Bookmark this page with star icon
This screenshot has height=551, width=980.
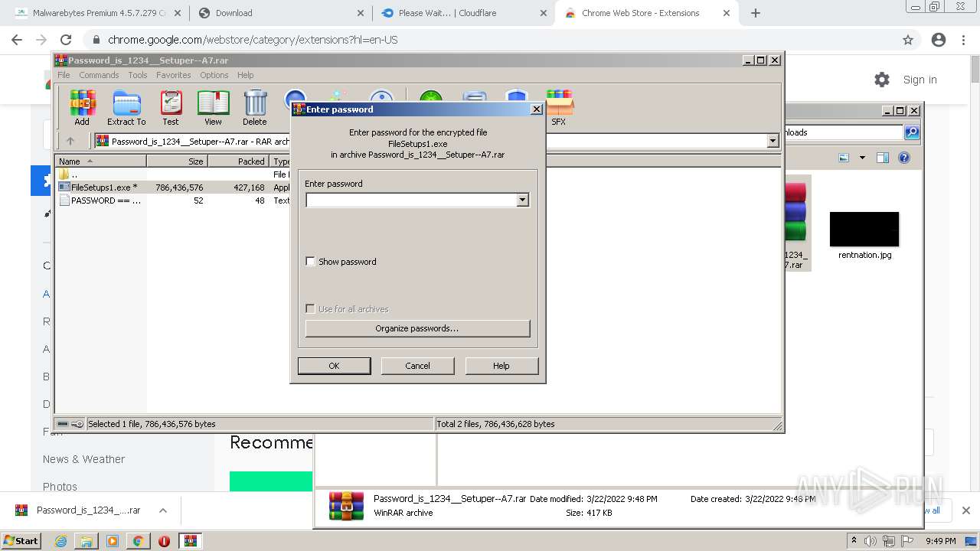point(908,40)
